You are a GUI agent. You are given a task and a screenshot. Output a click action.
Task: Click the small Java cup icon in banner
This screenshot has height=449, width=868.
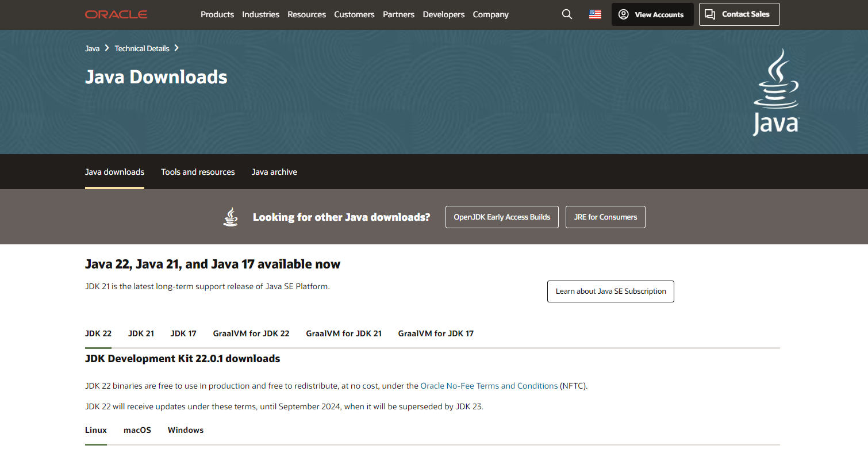[231, 217]
